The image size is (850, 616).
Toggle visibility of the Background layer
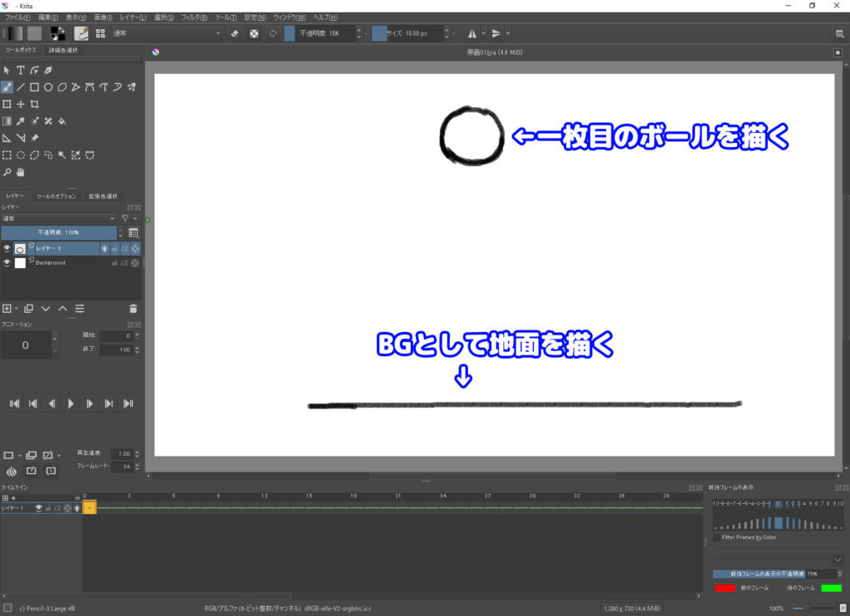pyautogui.click(x=7, y=262)
